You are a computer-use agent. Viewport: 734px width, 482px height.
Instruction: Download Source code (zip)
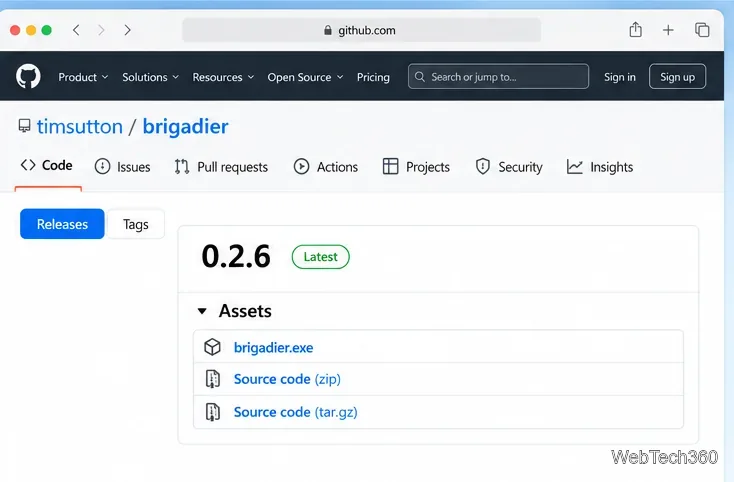pyautogui.click(x=287, y=379)
